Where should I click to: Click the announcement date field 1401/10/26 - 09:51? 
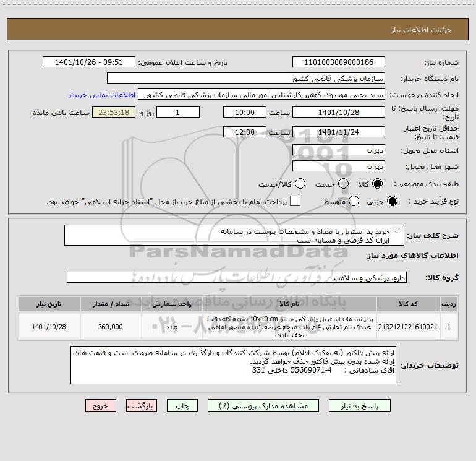click(x=88, y=62)
